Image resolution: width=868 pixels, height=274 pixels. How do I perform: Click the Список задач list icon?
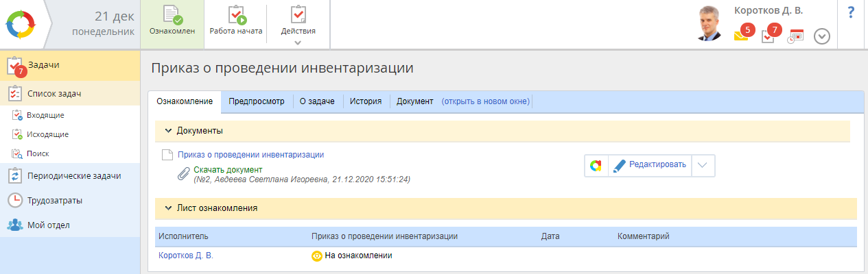pos(15,93)
